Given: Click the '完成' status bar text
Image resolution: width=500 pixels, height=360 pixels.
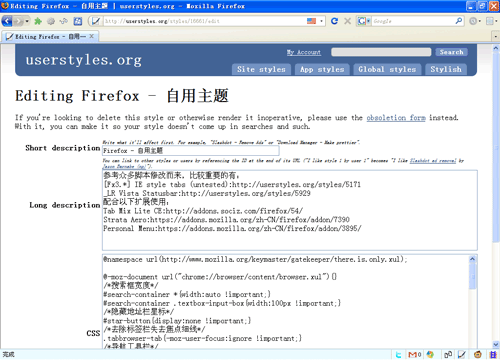Looking at the screenshot, I should (9, 354).
